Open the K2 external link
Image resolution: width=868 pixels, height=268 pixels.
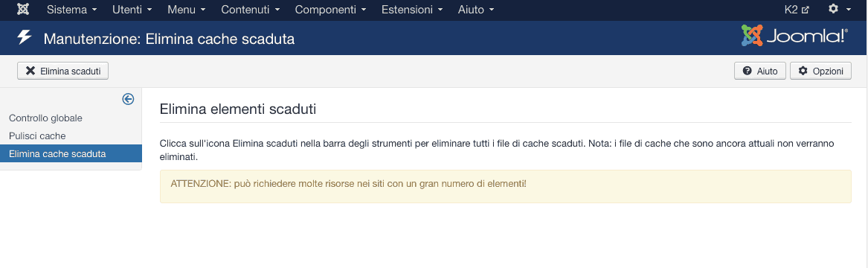[x=797, y=10]
